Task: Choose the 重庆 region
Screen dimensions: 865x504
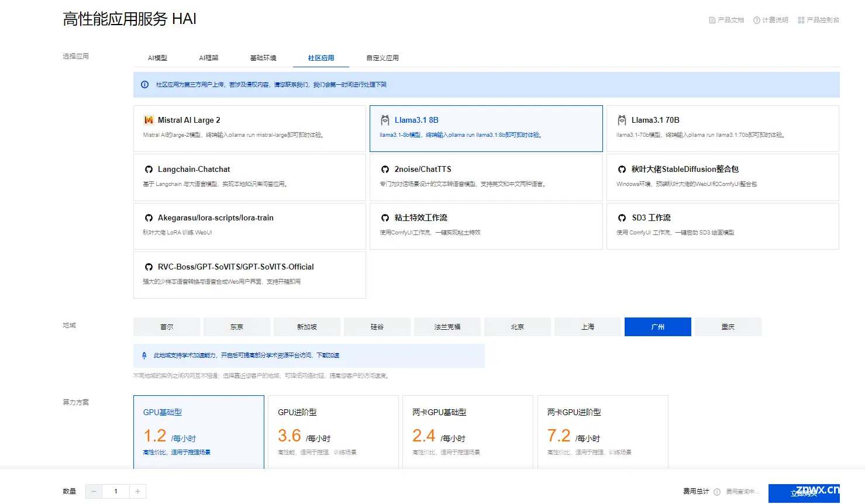Action: [x=728, y=327]
